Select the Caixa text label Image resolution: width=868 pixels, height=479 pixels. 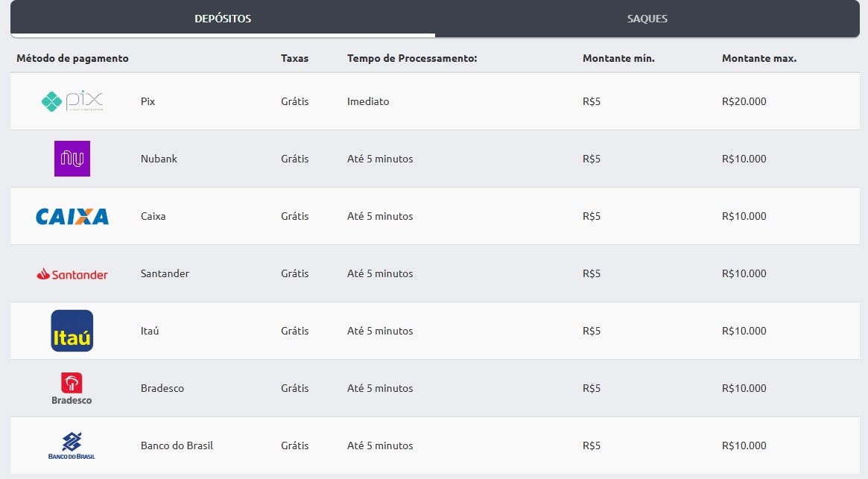click(x=153, y=216)
